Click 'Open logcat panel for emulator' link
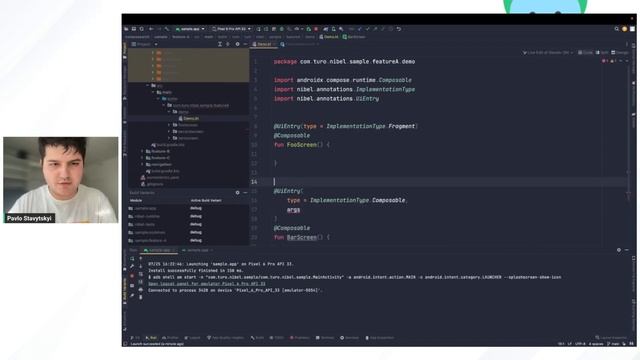 tap(207, 284)
